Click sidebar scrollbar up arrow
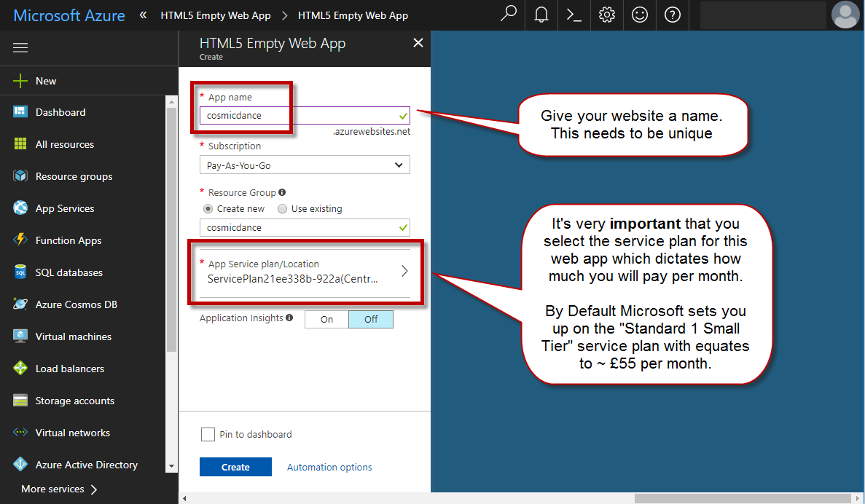This screenshot has height=504, width=865. [171, 102]
